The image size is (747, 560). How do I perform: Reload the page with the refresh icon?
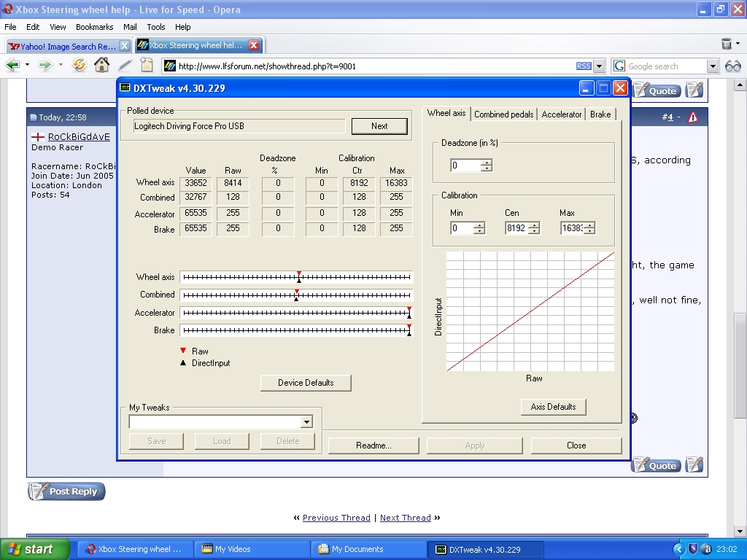click(80, 65)
